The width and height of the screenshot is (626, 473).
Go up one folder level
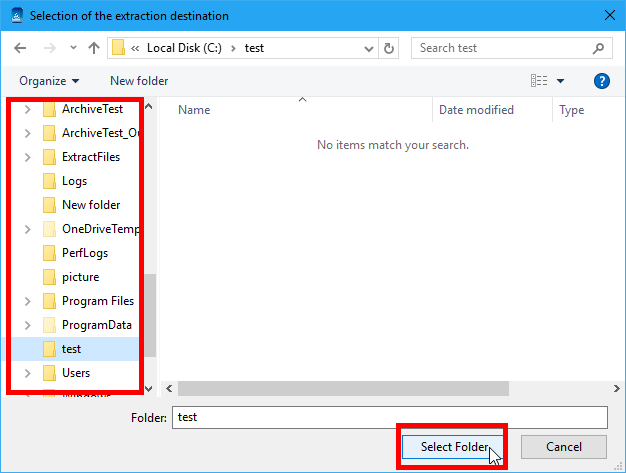[x=94, y=48]
